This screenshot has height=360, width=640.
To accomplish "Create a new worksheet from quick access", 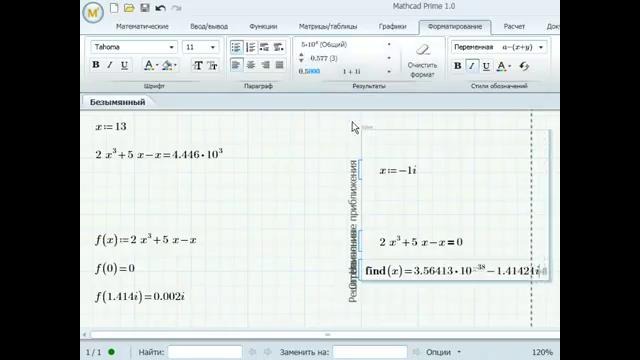I will coord(114,8).
